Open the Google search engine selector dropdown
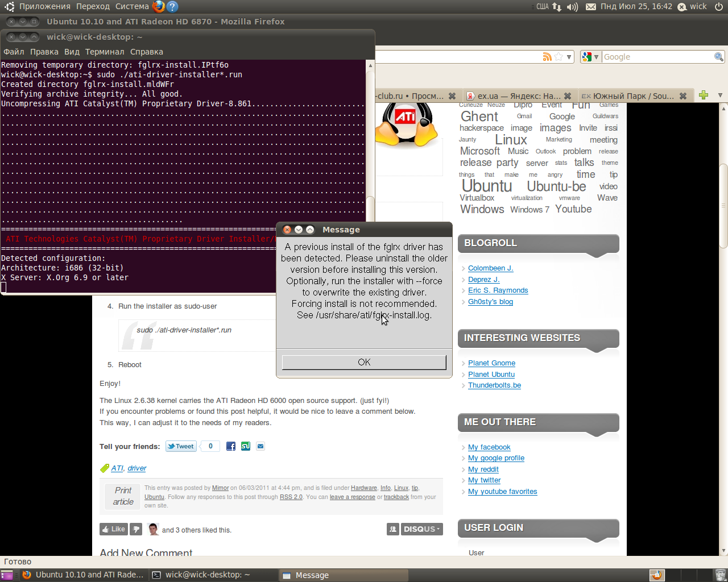The width and height of the screenshot is (728, 582). point(590,57)
